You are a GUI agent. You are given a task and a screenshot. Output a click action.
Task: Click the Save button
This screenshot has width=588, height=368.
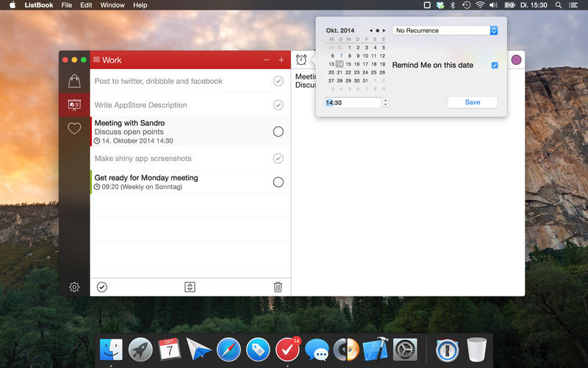coord(473,102)
